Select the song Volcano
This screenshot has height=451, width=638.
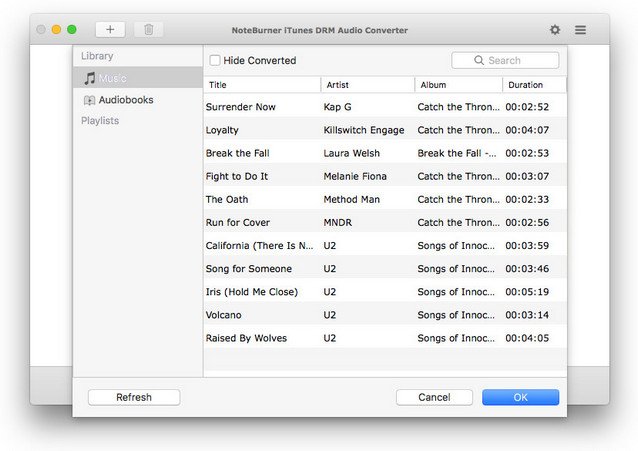(x=223, y=315)
